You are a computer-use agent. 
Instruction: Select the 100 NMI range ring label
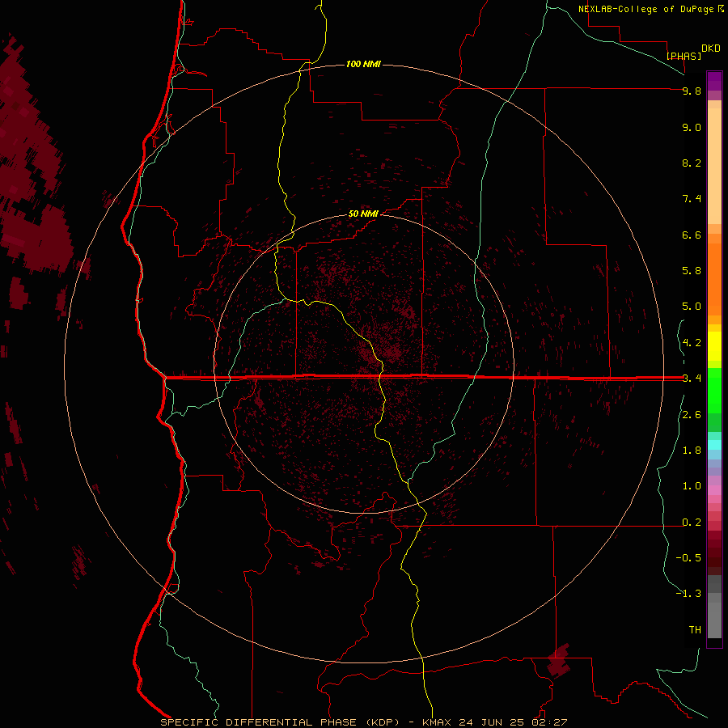point(363,64)
